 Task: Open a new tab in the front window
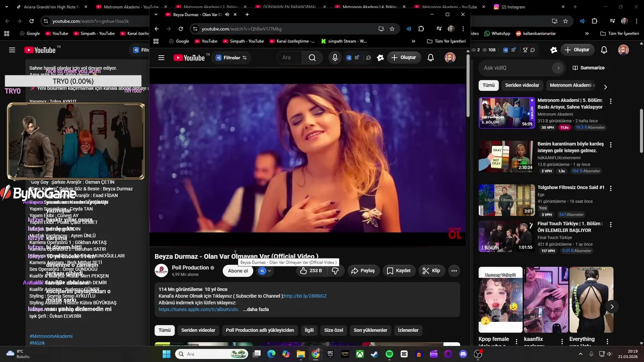pyautogui.click(x=247, y=15)
